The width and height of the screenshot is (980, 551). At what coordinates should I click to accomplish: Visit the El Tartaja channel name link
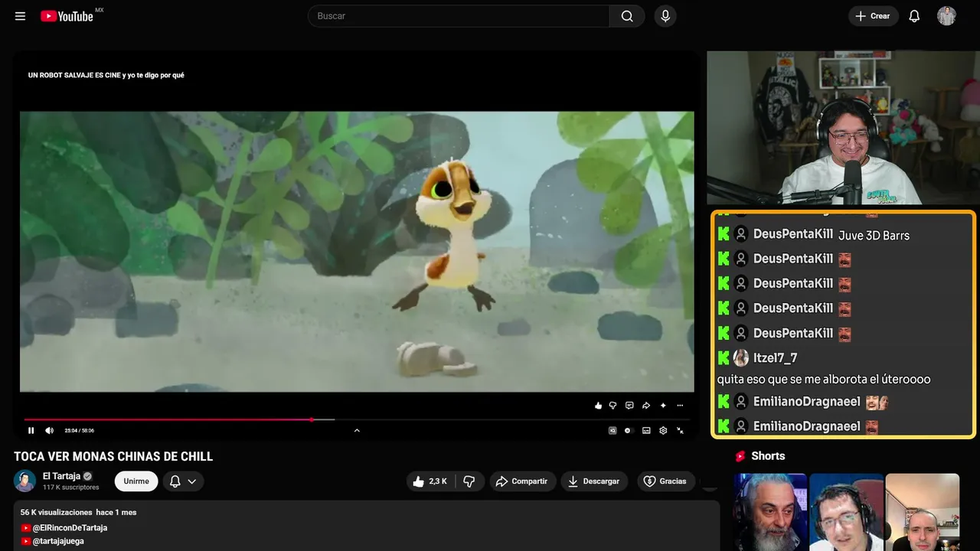coord(61,476)
